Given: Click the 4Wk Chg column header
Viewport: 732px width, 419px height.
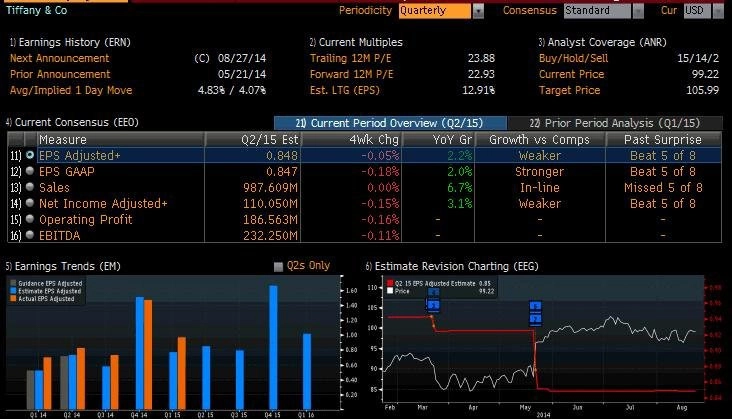Looking at the screenshot, I should click(x=352, y=140).
